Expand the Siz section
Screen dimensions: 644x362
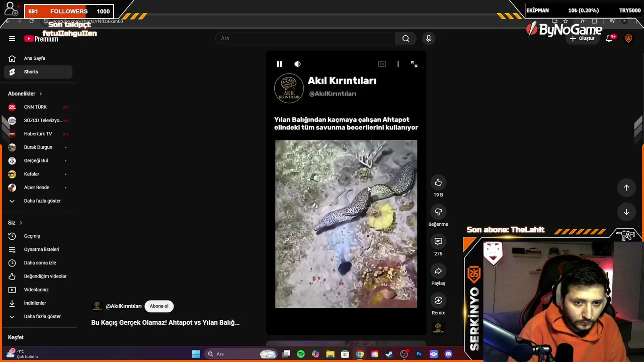point(15,223)
